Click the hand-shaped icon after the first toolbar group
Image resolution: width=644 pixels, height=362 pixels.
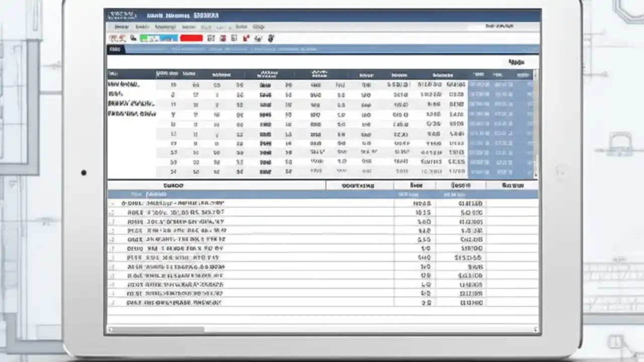click(x=133, y=38)
